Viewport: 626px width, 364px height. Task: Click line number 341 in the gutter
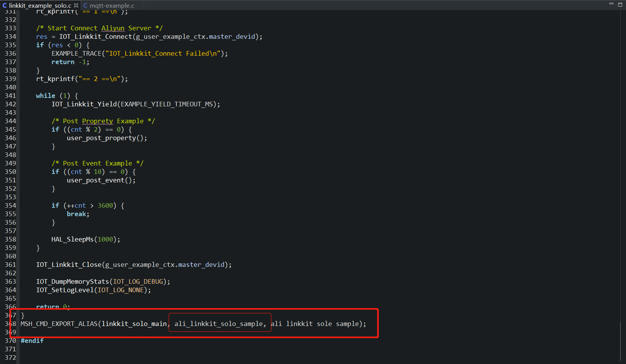click(10, 96)
